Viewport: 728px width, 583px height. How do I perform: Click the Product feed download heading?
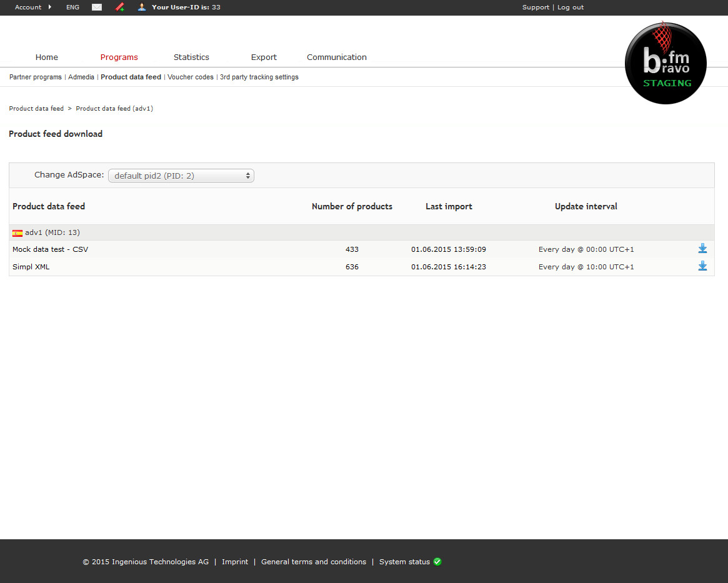[x=56, y=134]
